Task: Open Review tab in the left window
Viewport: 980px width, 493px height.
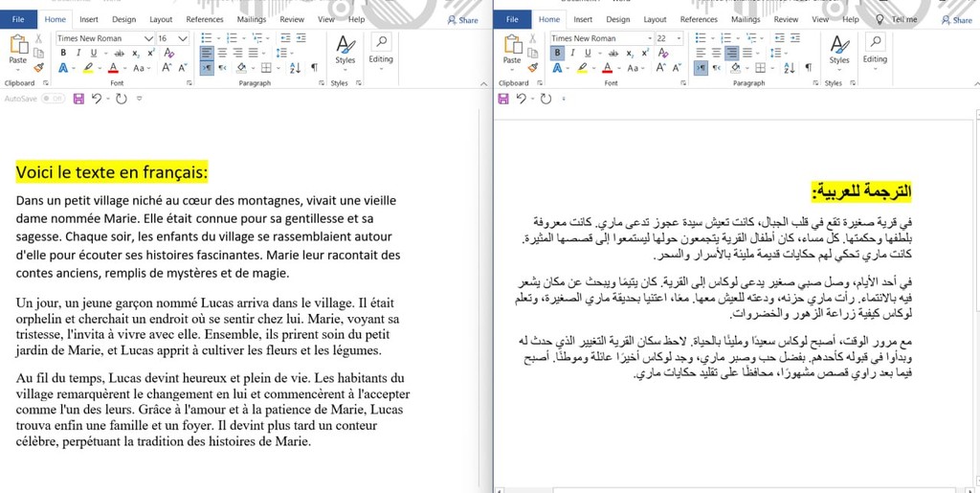Action: (x=292, y=19)
